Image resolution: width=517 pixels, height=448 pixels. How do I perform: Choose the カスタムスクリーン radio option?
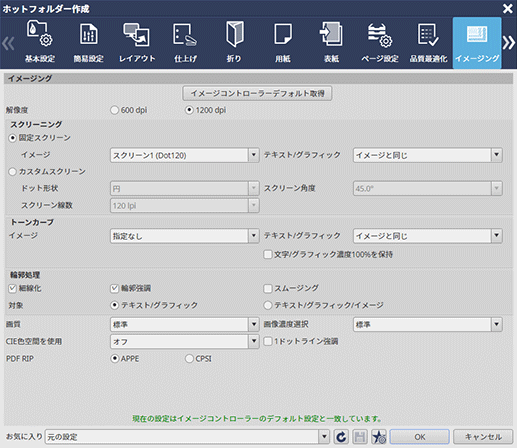pos(12,172)
